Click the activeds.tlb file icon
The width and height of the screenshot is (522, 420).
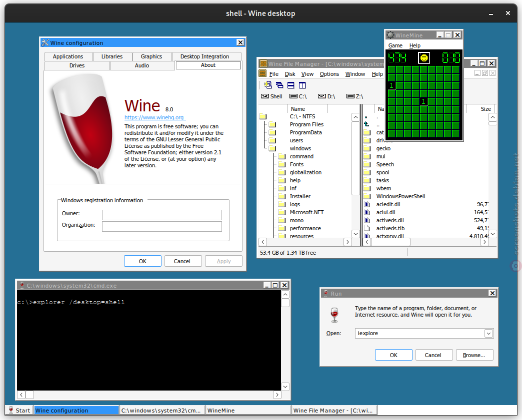pos(367,228)
